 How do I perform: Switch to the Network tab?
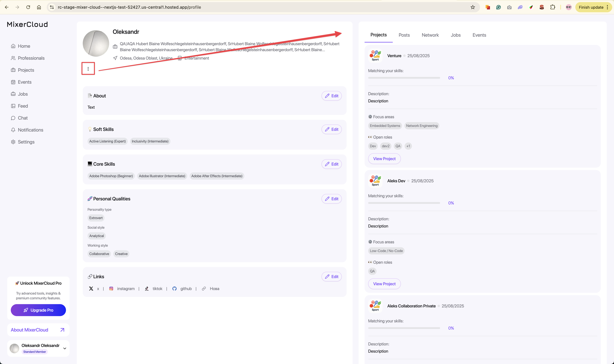pos(430,35)
